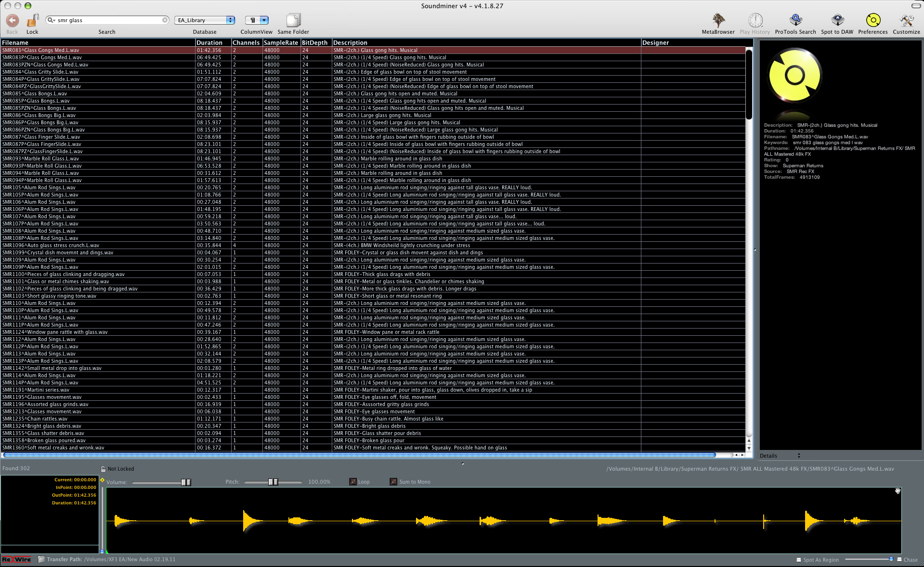Click the ProTools Search icon
This screenshot has width=924, height=567.
[x=795, y=21]
